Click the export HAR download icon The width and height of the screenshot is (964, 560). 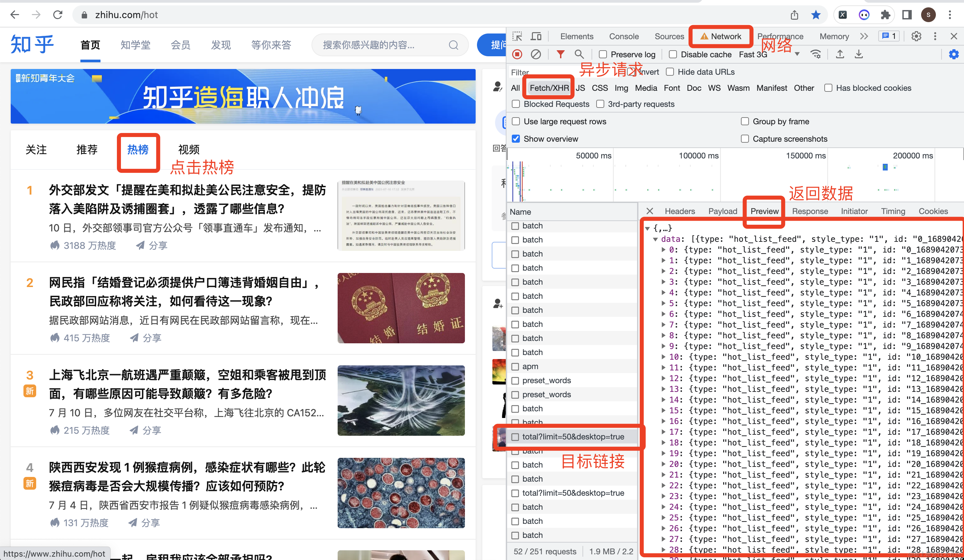point(859,54)
